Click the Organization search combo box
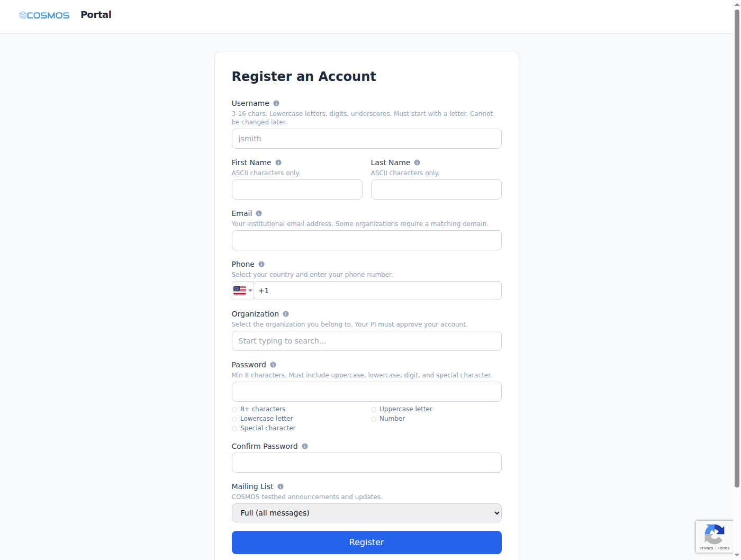This screenshot has height=560, width=741. point(366,341)
